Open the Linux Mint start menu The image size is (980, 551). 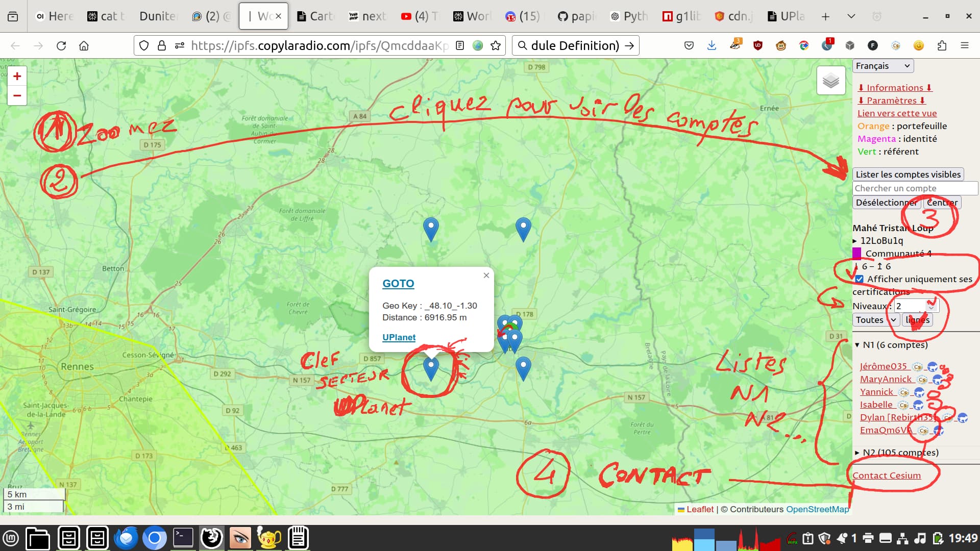[11, 538]
